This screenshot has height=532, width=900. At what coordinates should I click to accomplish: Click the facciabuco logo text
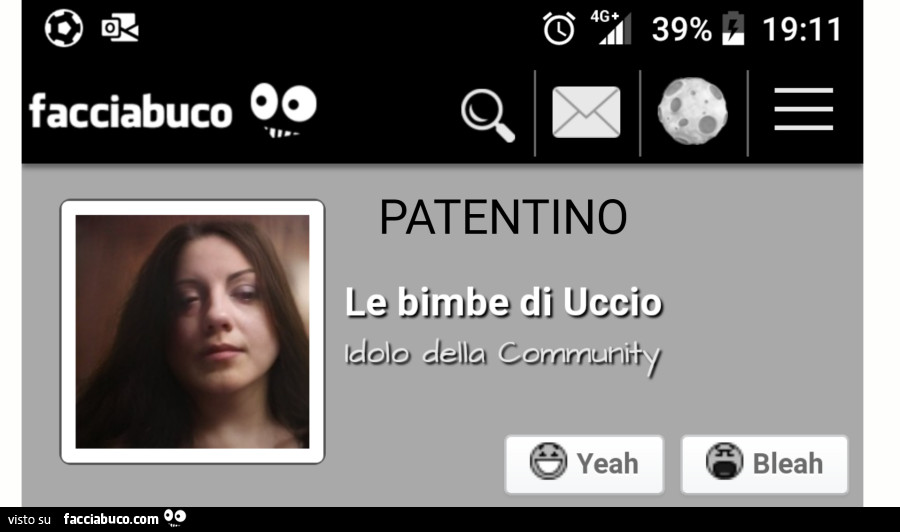coord(130,111)
